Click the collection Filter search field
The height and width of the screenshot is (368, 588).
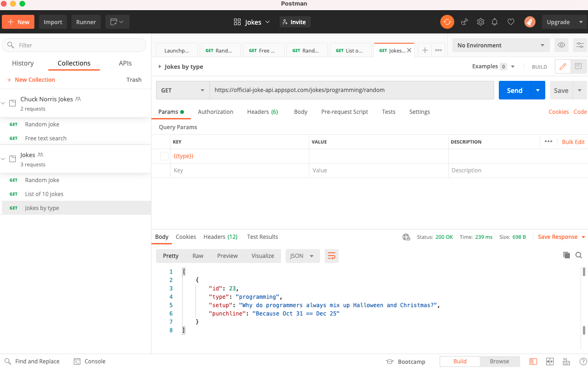coord(74,45)
